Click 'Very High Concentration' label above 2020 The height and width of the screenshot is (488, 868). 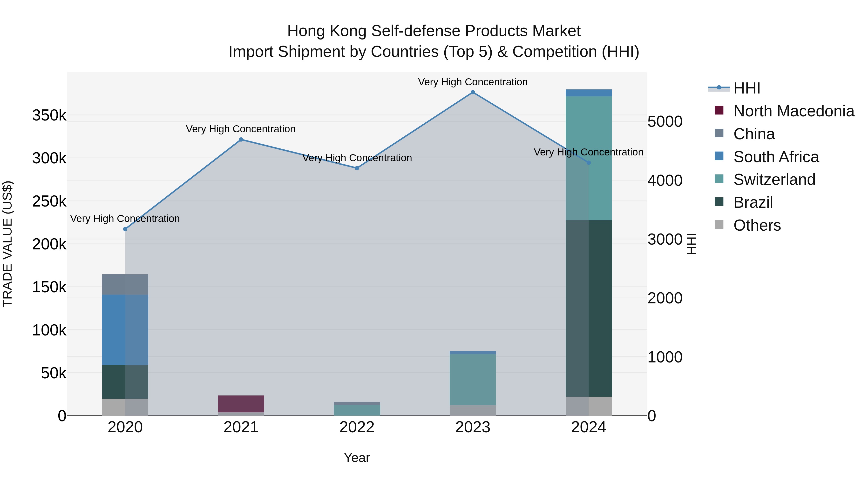(x=125, y=219)
